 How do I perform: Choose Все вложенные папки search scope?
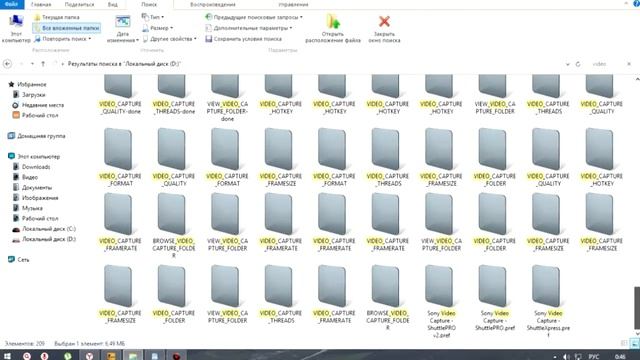67,28
